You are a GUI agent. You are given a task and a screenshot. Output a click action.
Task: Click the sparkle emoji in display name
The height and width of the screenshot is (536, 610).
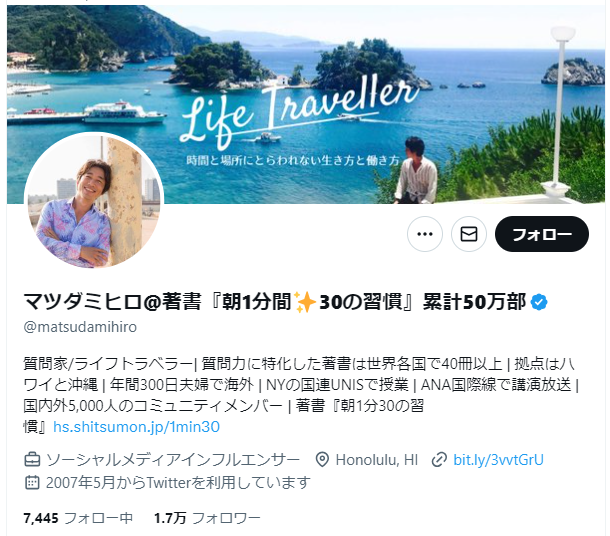tap(305, 302)
